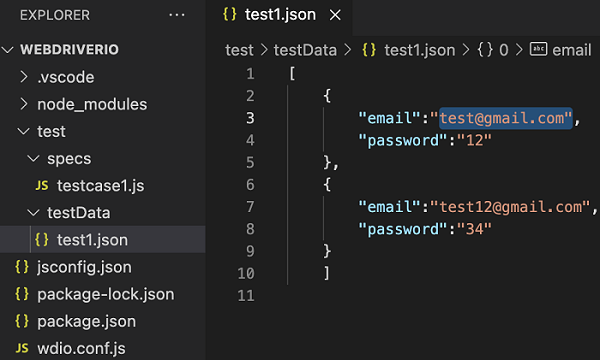Select the node_modules folder label
The height and width of the screenshot is (360, 600).
point(92,104)
